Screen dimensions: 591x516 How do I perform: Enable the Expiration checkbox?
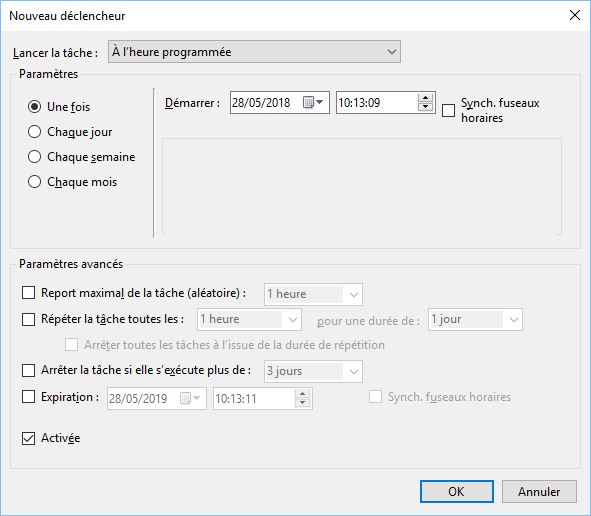click(x=28, y=397)
